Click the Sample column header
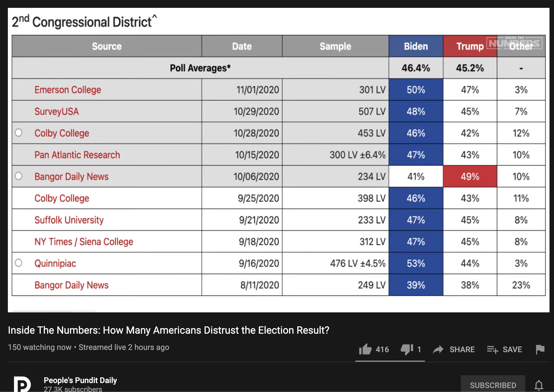 pos(335,46)
